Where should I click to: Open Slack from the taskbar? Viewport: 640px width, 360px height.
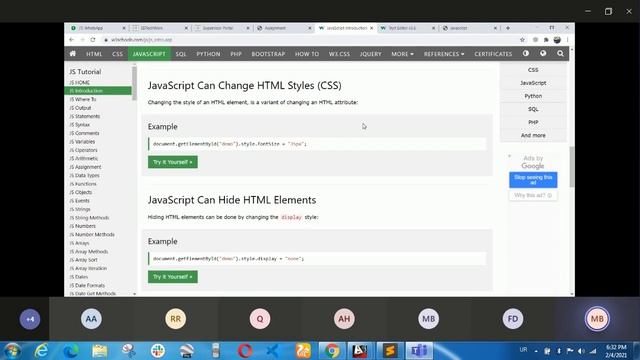[x=158, y=351]
